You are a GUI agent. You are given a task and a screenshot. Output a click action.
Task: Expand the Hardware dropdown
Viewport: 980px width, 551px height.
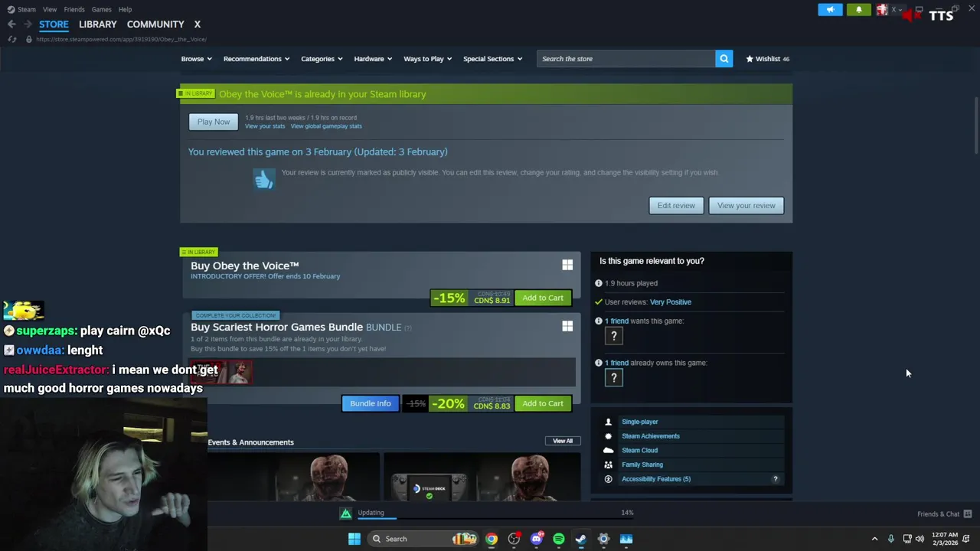(x=373, y=59)
